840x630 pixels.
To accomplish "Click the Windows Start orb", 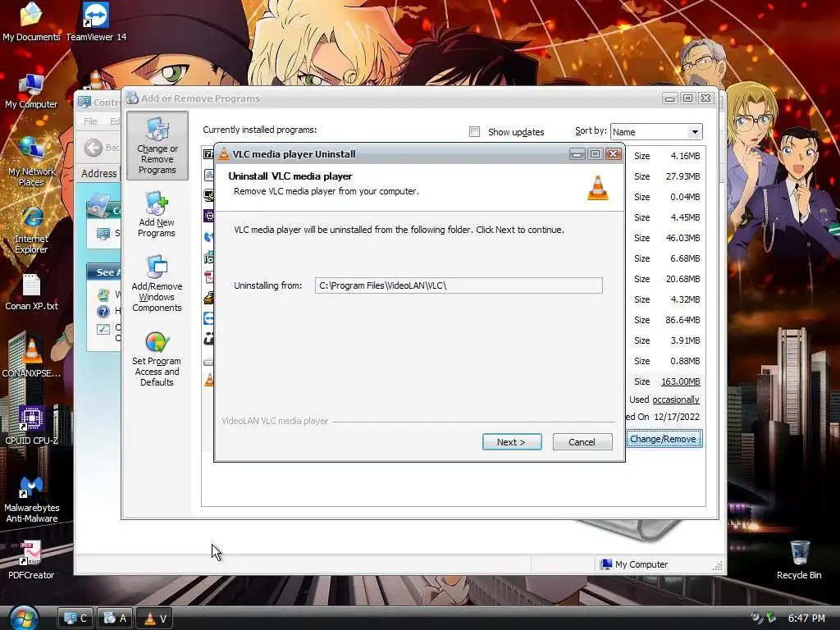I will pyautogui.click(x=24, y=619).
